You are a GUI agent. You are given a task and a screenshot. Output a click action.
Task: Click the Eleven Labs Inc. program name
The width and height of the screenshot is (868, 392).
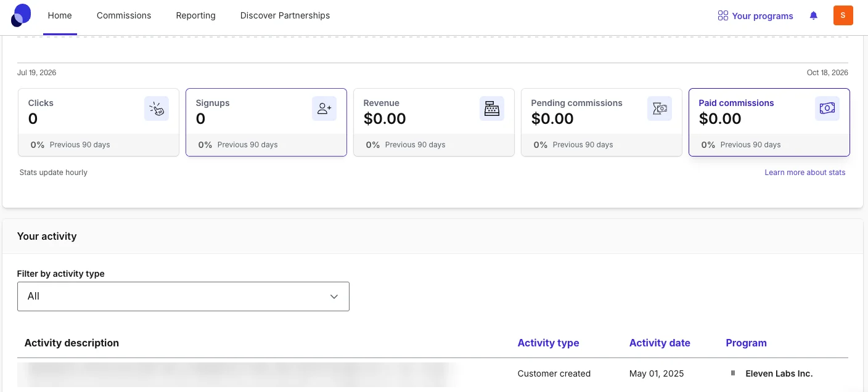[779, 374]
